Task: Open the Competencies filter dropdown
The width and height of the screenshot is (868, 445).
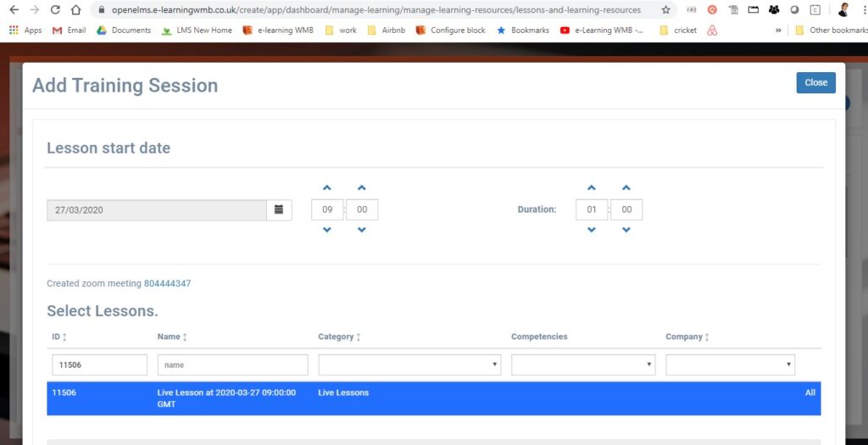Action: [583, 364]
